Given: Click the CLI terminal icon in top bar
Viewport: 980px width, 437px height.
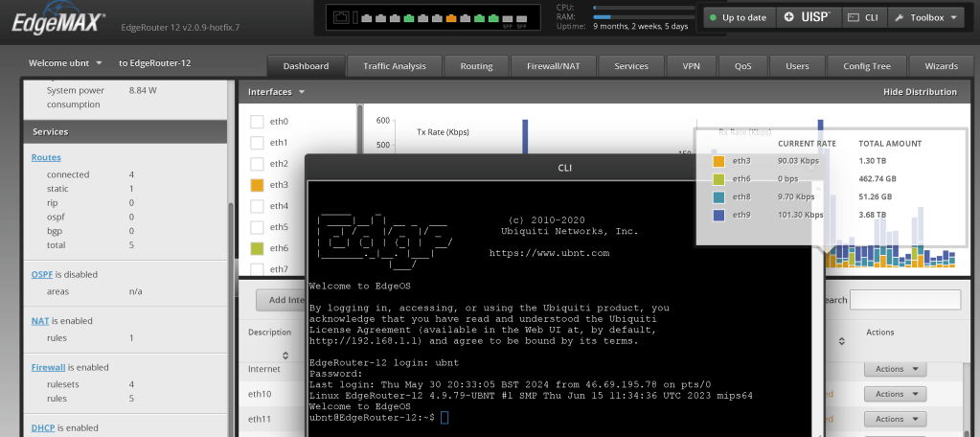Looking at the screenshot, I should (854, 17).
